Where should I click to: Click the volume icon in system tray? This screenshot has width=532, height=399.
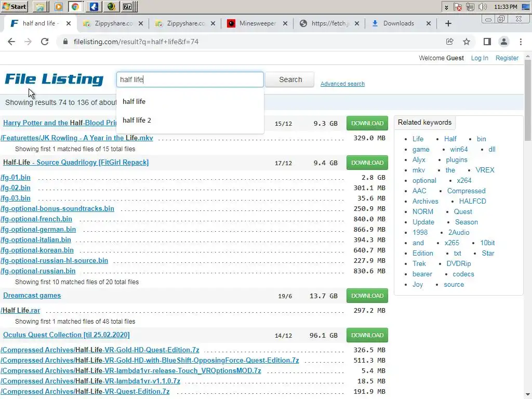pos(482,7)
